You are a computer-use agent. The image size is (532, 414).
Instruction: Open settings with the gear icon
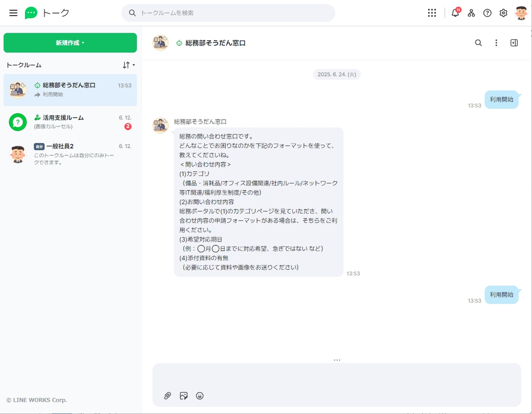(503, 13)
